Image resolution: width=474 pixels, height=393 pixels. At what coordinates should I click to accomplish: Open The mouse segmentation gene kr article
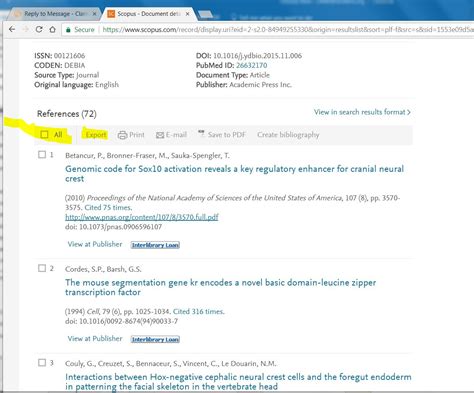pos(220,287)
